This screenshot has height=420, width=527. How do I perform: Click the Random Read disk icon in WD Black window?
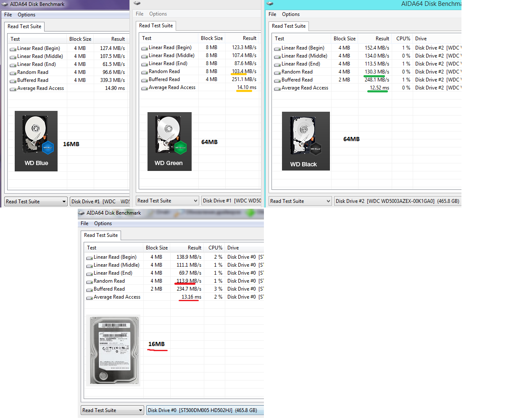277,72
